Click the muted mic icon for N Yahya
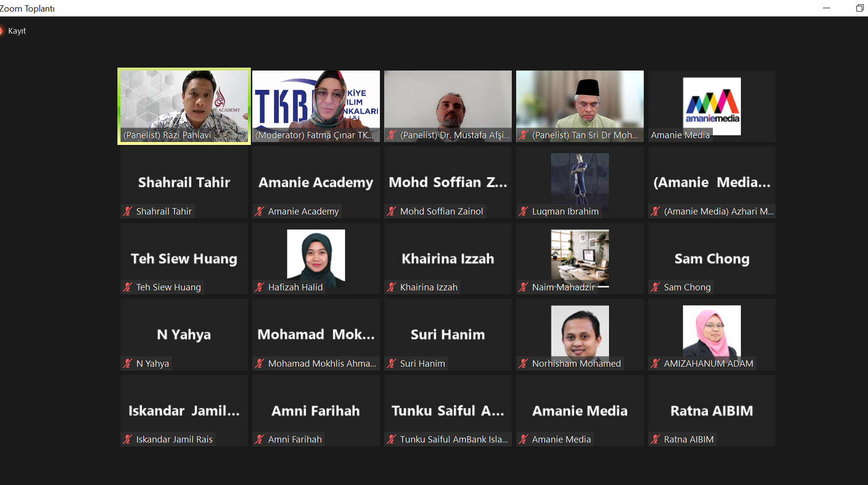This screenshot has height=485, width=868. pyautogui.click(x=128, y=363)
